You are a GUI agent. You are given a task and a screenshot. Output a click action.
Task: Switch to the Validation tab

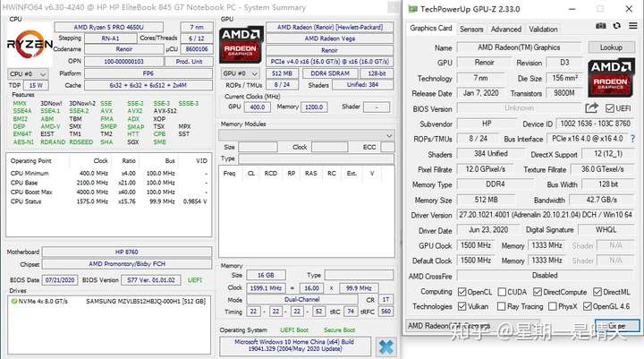tap(543, 30)
